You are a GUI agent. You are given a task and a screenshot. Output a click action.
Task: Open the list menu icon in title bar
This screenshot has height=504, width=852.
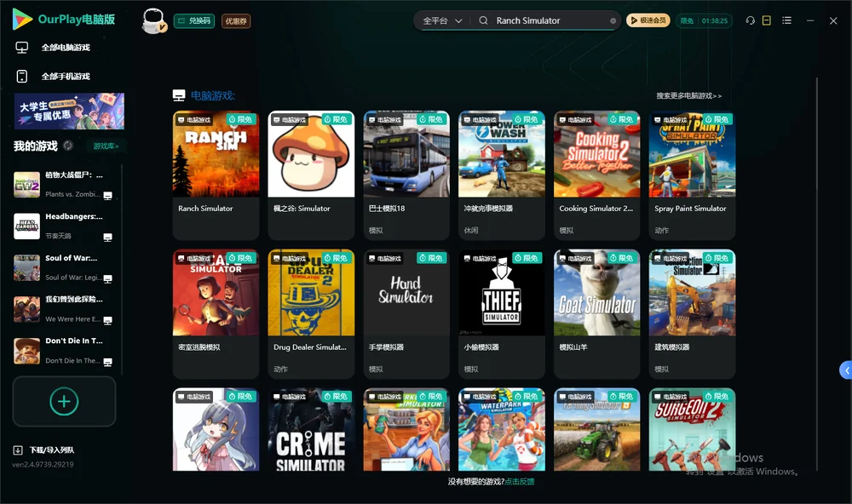coord(786,20)
